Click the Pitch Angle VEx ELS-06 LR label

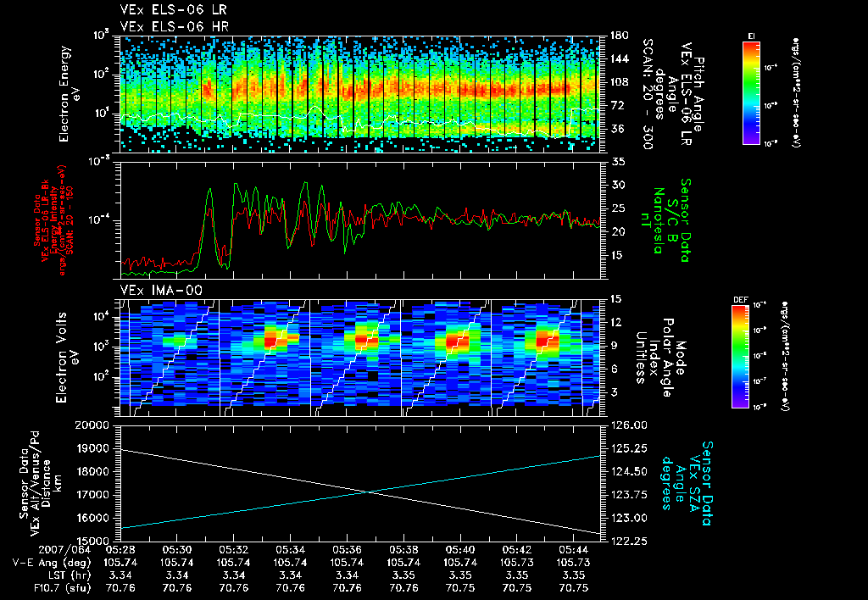click(675, 93)
